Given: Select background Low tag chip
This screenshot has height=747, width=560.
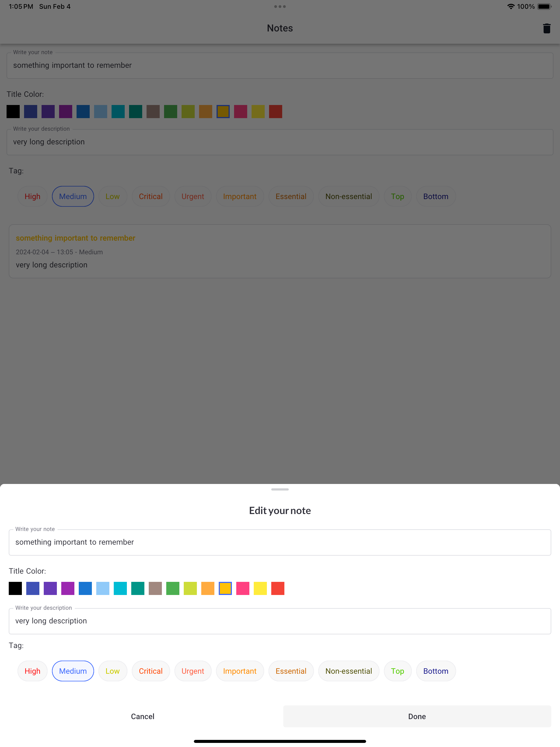Looking at the screenshot, I should (112, 196).
